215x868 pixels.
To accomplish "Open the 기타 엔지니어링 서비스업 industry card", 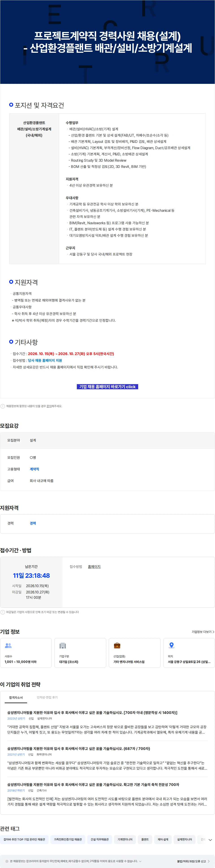I will point(135,653).
